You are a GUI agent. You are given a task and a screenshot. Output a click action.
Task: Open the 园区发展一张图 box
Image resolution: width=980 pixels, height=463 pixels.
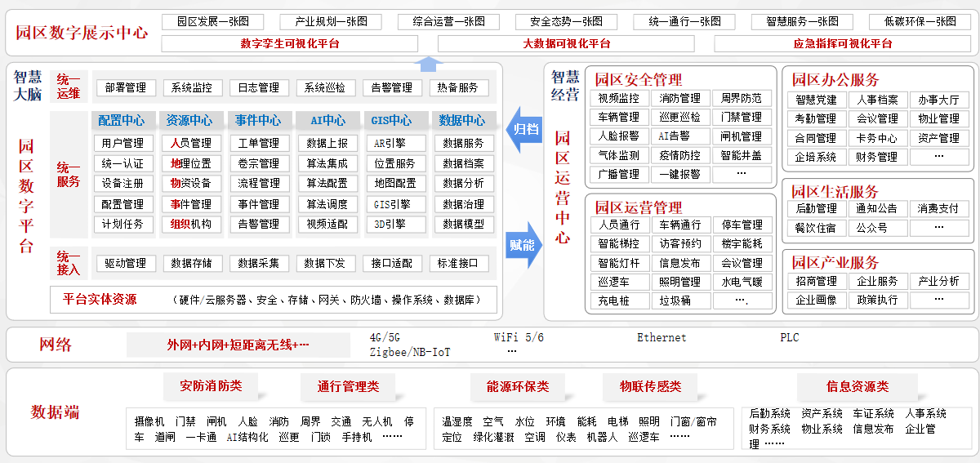tap(213, 22)
